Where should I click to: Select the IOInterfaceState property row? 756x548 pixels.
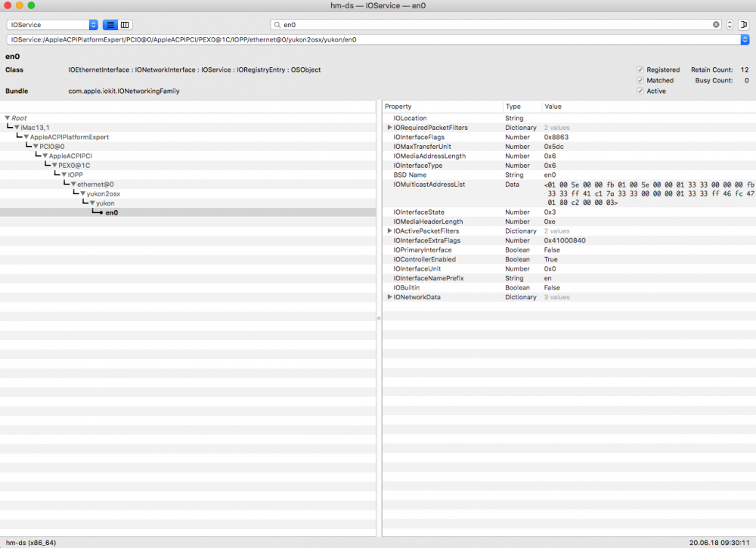pyautogui.click(x=569, y=212)
